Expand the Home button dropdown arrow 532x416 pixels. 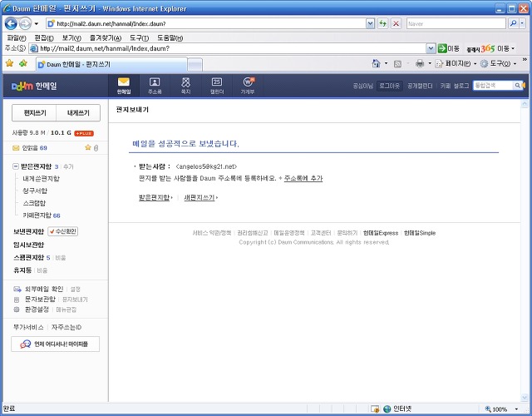coord(386,63)
